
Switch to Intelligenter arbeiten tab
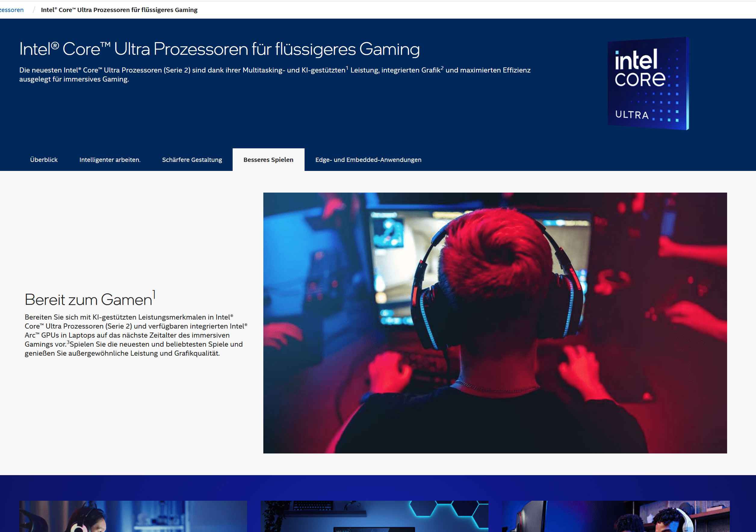click(x=110, y=160)
